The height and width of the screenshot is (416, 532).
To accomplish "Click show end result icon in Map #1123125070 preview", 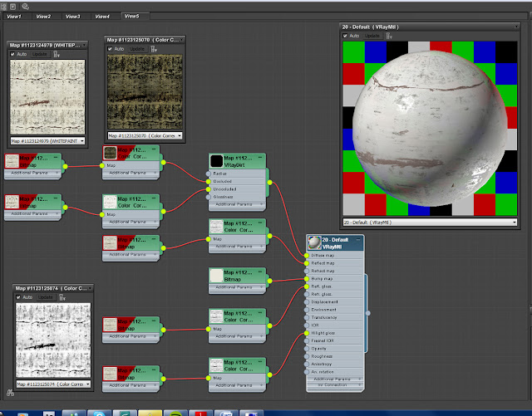I will click(x=154, y=49).
